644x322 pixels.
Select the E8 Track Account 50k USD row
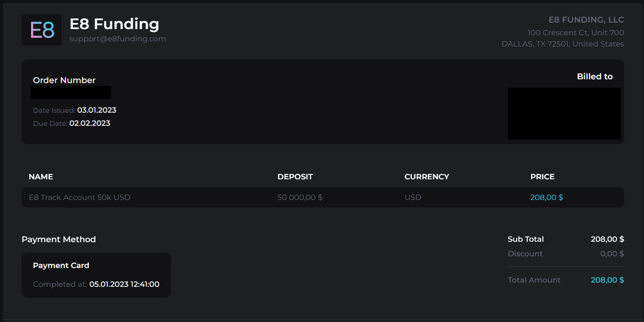pyautogui.click(x=323, y=197)
